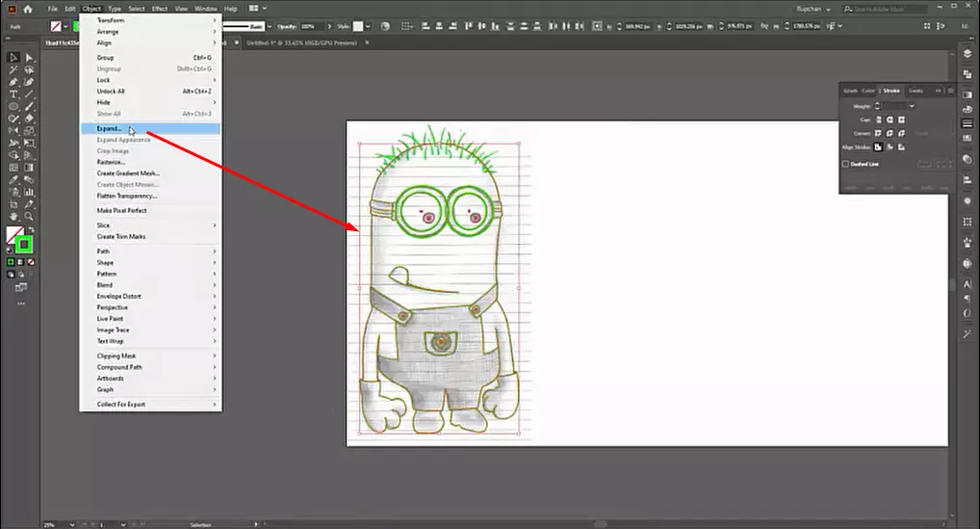Viewport: 980px width, 529px height.
Task: Click the Miter Join corner icon
Action: [878, 133]
